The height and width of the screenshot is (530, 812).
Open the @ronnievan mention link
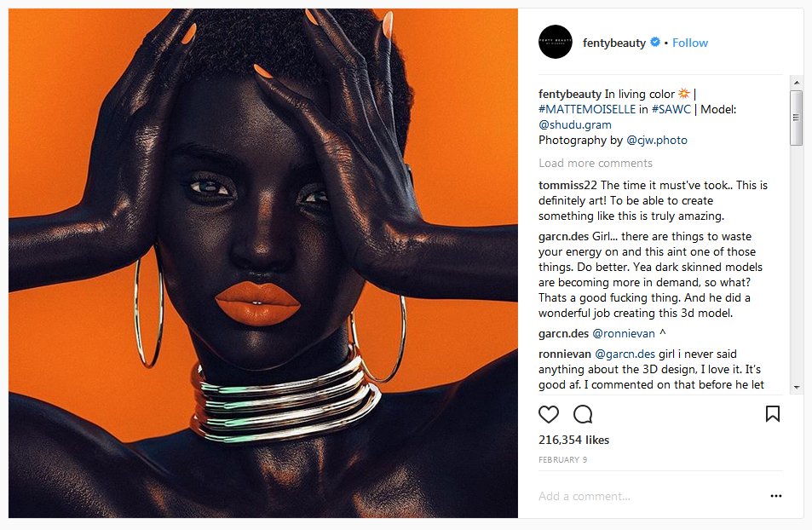point(624,334)
